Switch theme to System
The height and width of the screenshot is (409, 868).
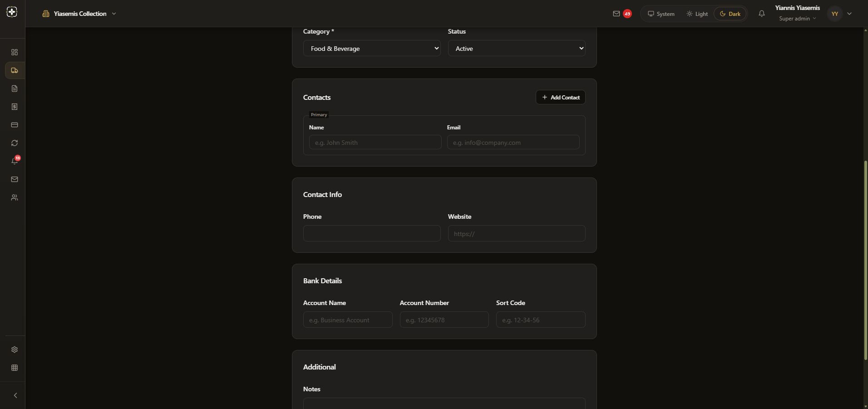coord(661,14)
